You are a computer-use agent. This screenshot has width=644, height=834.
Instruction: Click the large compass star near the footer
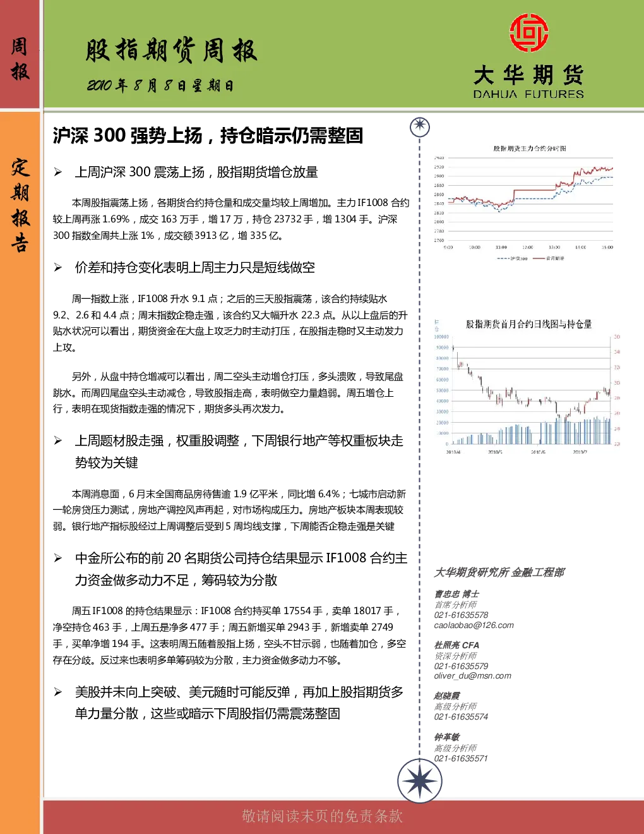(419, 781)
